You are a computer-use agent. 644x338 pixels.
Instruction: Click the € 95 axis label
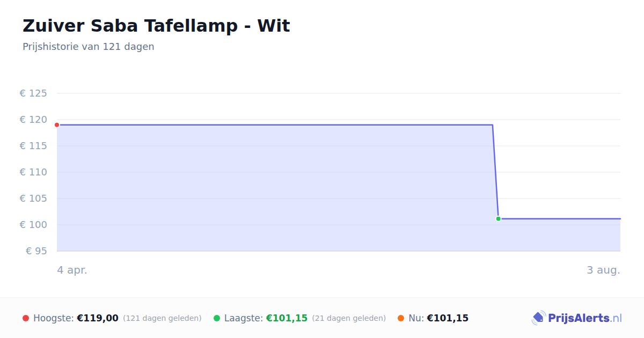tap(36, 251)
